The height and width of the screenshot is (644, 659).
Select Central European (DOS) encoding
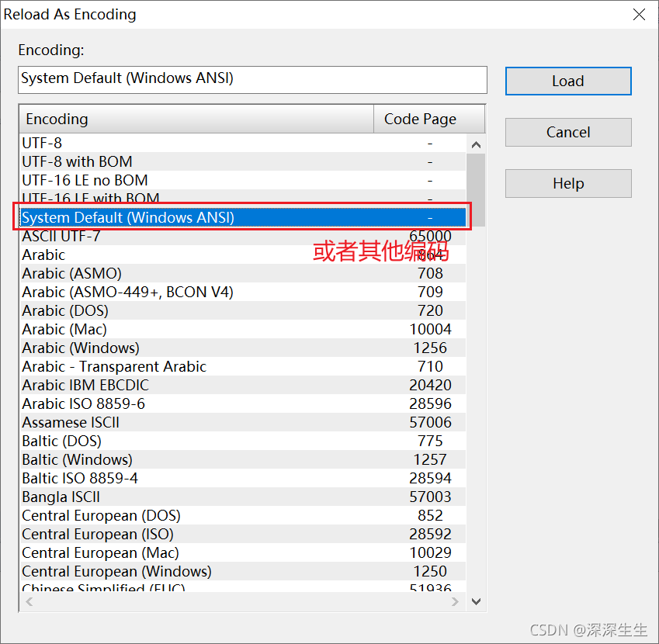pyautogui.click(x=243, y=515)
